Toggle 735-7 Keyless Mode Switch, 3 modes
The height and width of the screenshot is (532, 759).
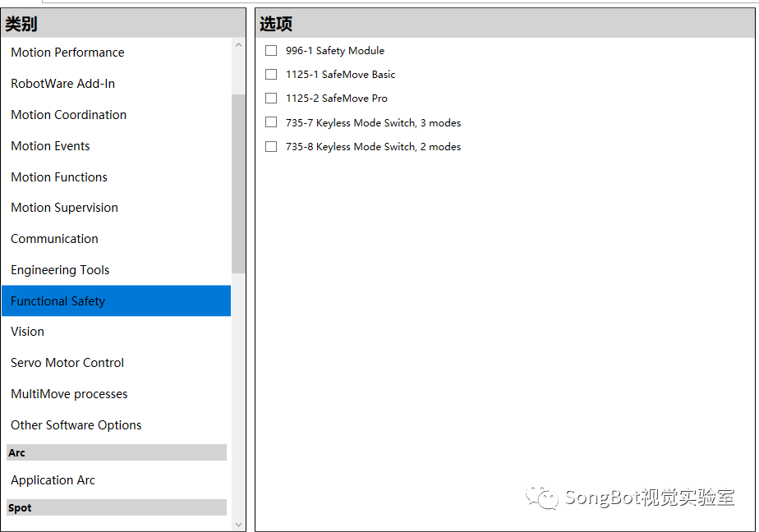pyautogui.click(x=271, y=122)
